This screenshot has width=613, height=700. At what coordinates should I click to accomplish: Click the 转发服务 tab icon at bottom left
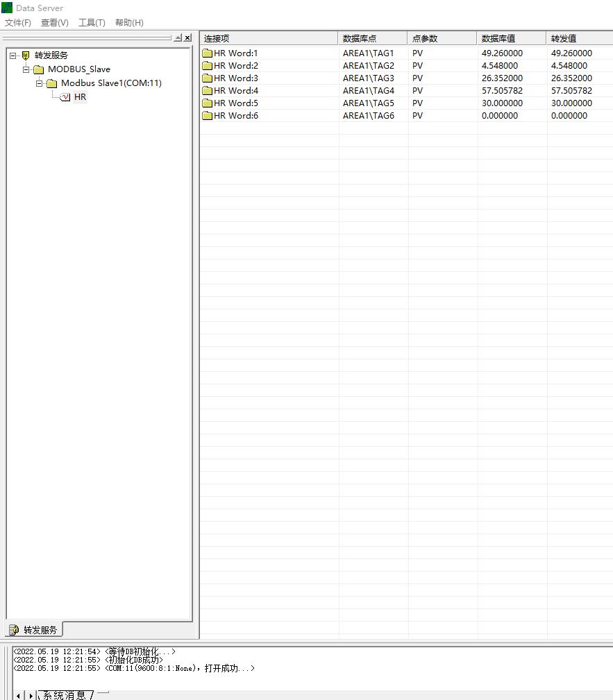(x=12, y=629)
